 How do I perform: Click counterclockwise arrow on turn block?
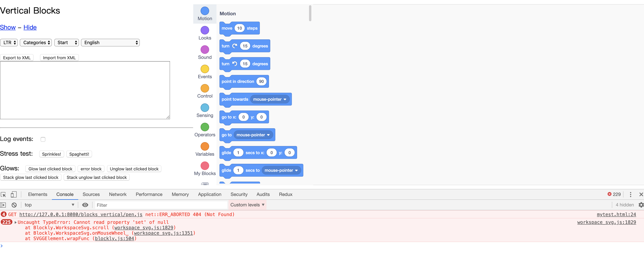(x=235, y=64)
